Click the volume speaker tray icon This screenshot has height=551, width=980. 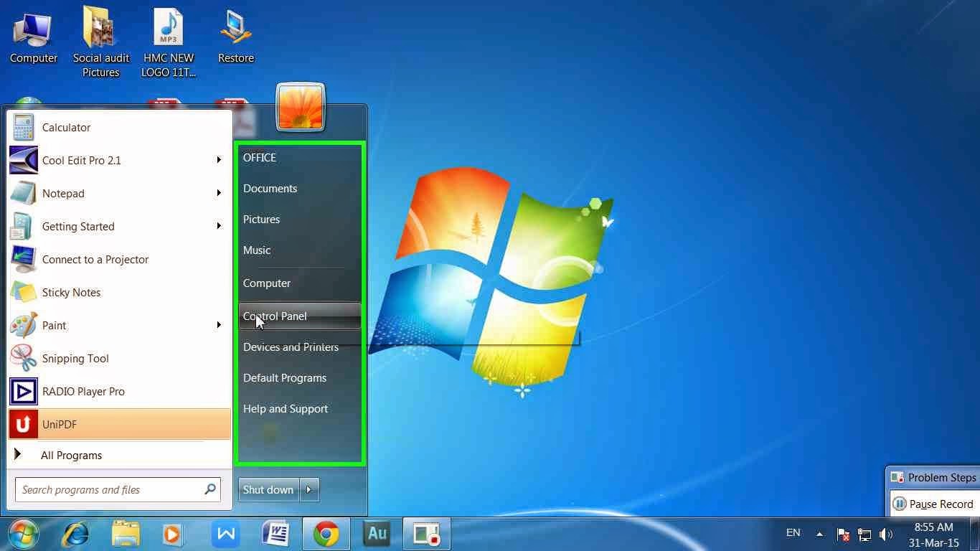coord(886,534)
